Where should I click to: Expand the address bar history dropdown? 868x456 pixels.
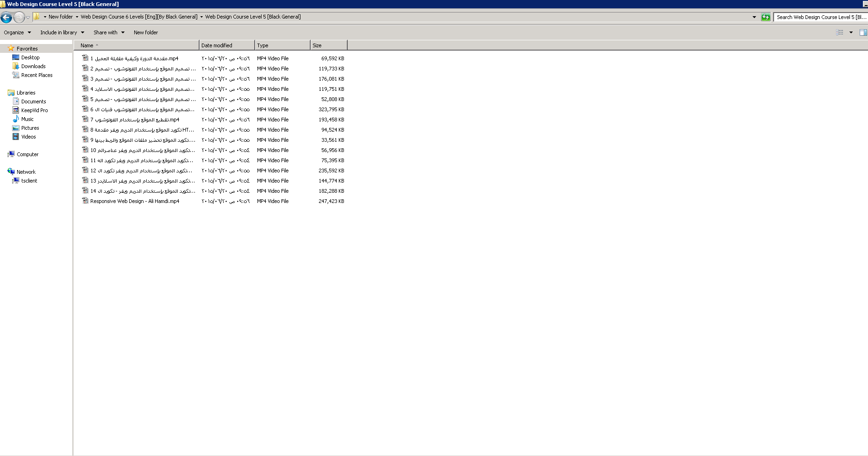coord(754,17)
